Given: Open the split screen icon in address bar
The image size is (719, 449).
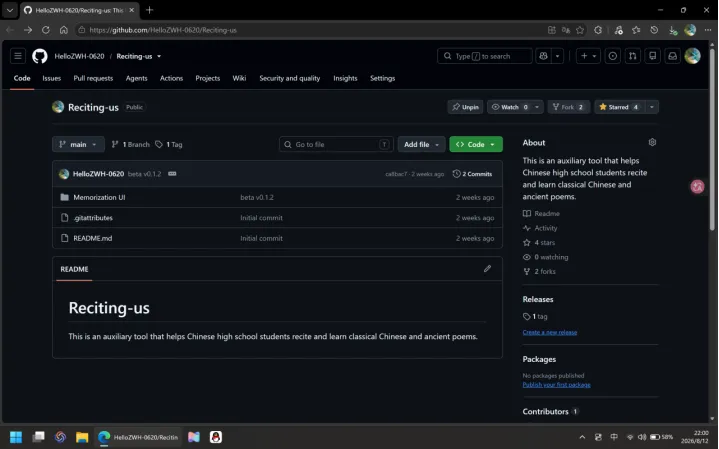Looking at the screenshot, I should pyautogui.click(x=552, y=30).
